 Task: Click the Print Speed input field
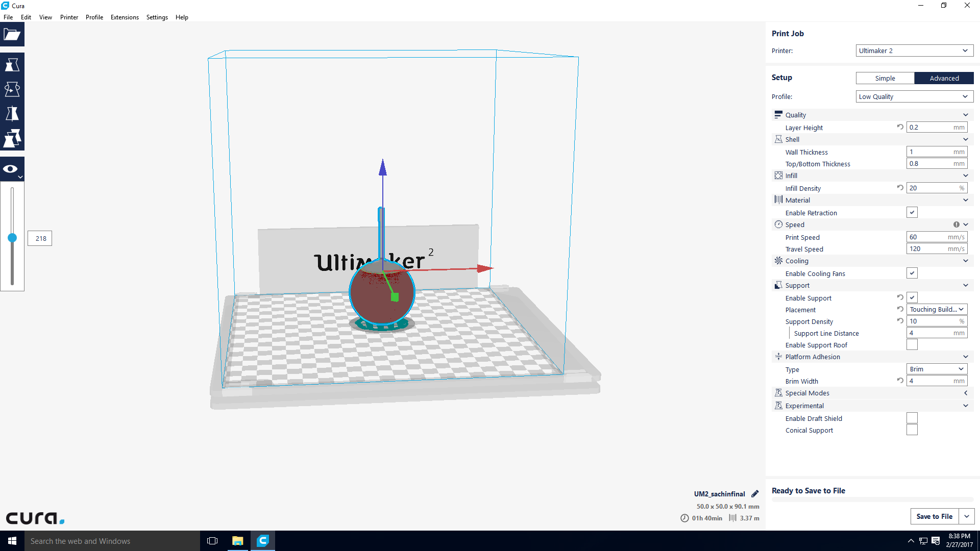937,237
